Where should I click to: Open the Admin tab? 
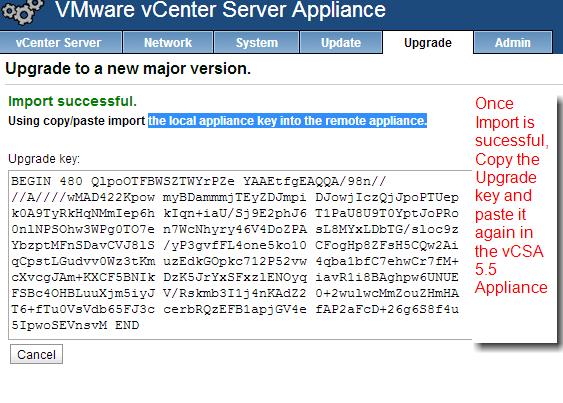tap(512, 42)
